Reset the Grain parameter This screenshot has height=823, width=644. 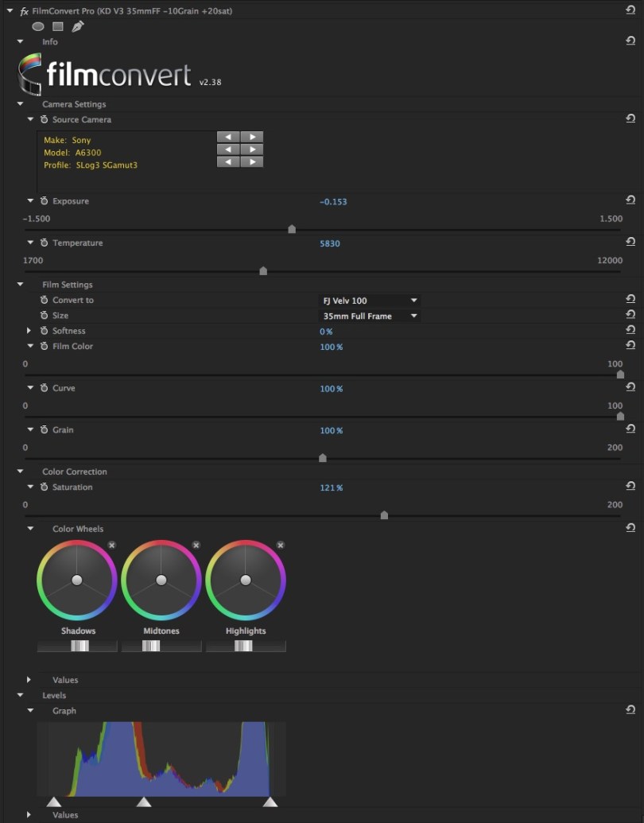630,429
